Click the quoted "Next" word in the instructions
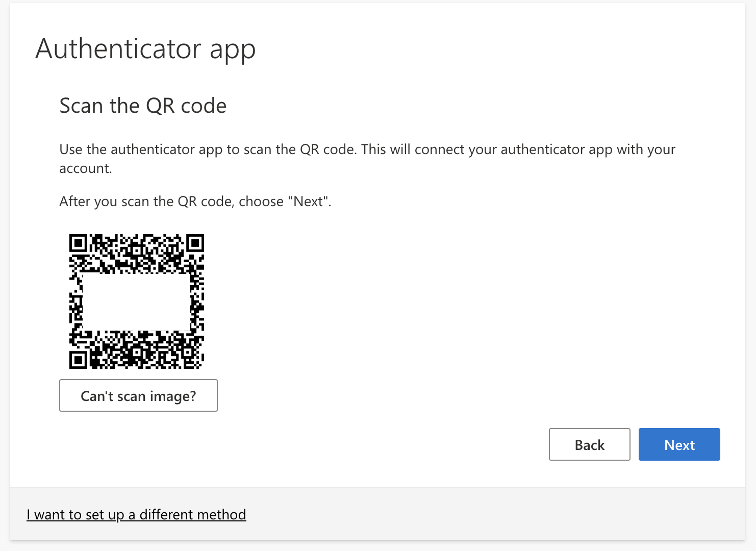The image size is (756, 551). 308,202
